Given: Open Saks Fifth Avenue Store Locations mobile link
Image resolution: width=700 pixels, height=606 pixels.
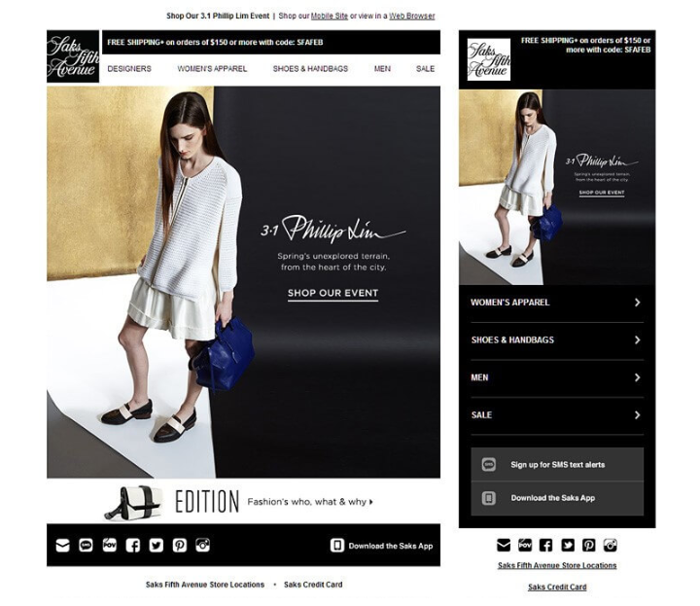Looking at the screenshot, I should [x=557, y=565].
